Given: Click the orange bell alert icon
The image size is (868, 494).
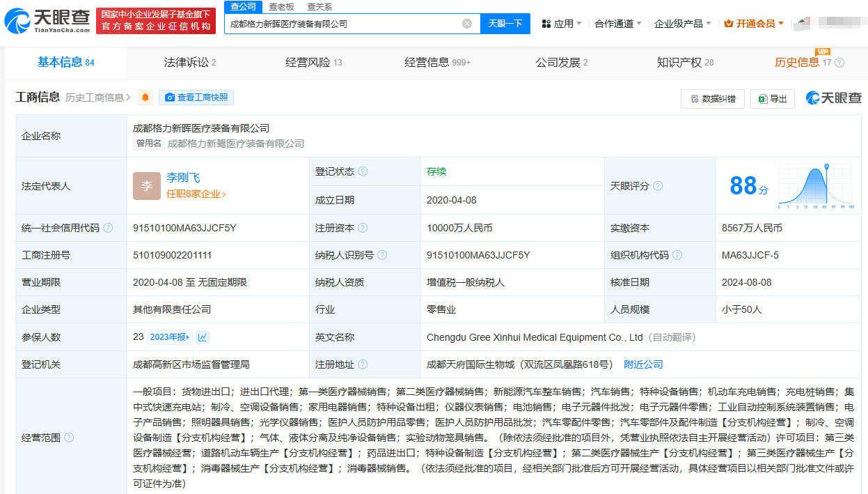Looking at the screenshot, I should pos(145,98).
